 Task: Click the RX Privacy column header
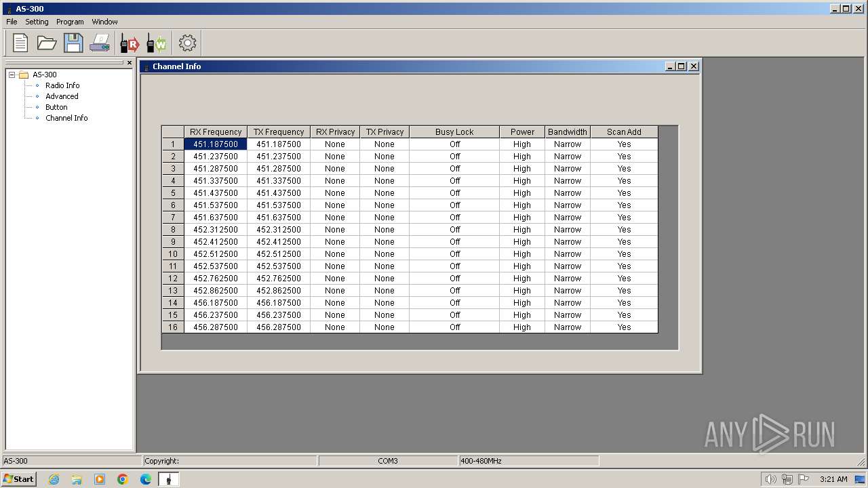click(x=335, y=132)
